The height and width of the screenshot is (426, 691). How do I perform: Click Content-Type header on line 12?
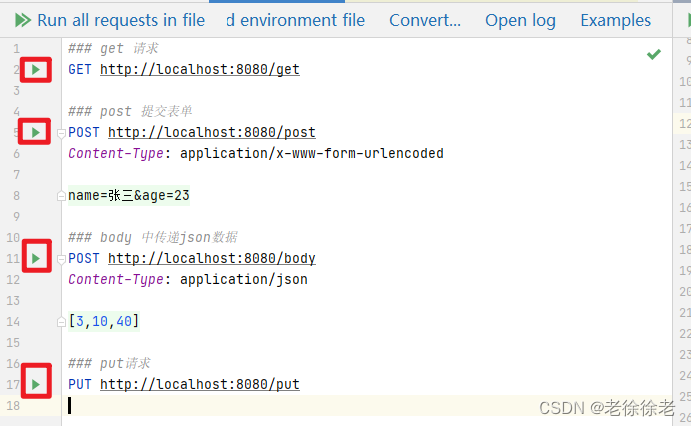coord(116,279)
